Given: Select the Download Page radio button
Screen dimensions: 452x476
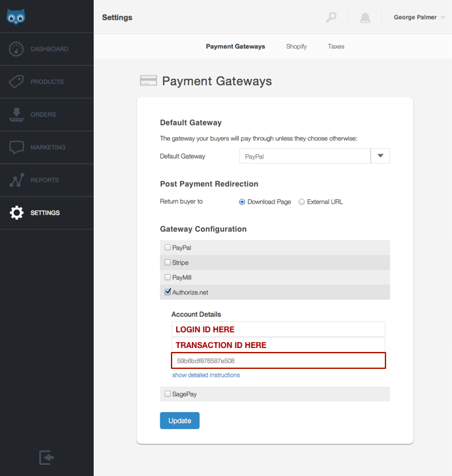Looking at the screenshot, I should click(x=242, y=202).
